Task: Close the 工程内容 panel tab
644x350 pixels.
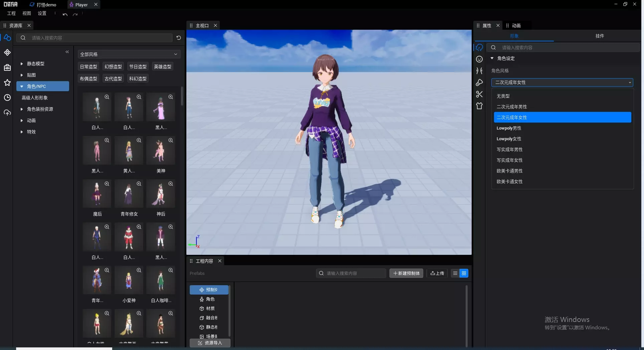Action: [x=220, y=261]
